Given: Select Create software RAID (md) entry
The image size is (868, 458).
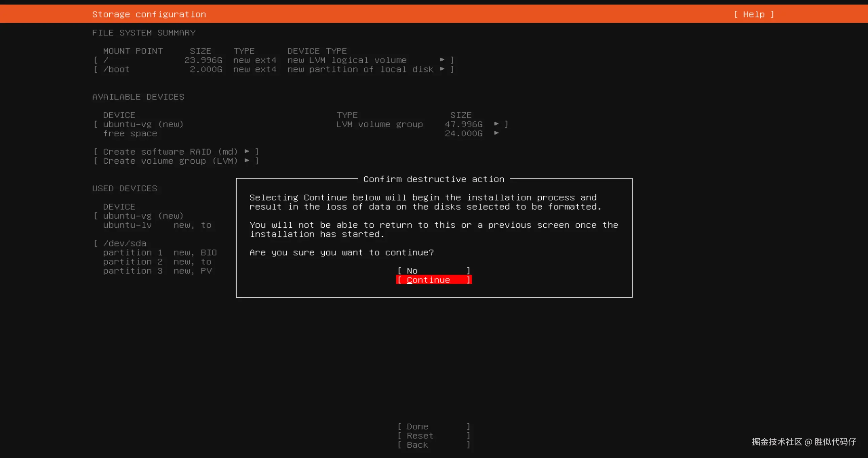Looking at the screenshot, I should (x=170, y=152).
